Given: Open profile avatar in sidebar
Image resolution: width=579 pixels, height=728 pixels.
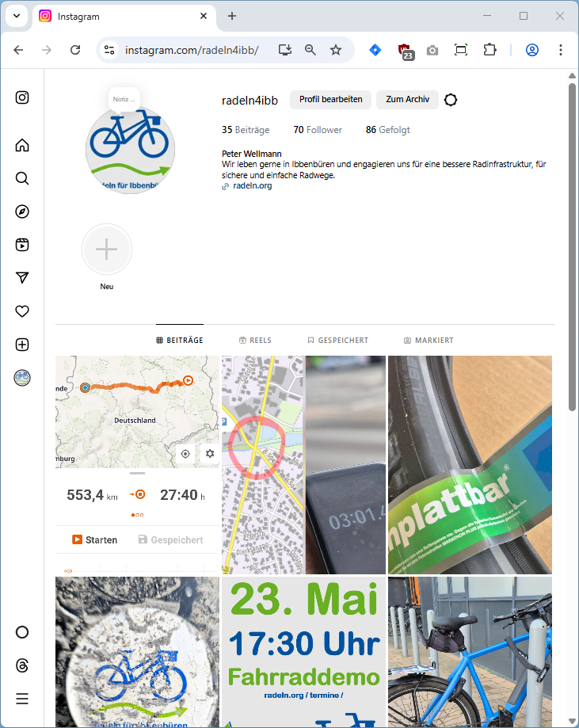Looking at the screenshot, I should [x=22, y=378].
